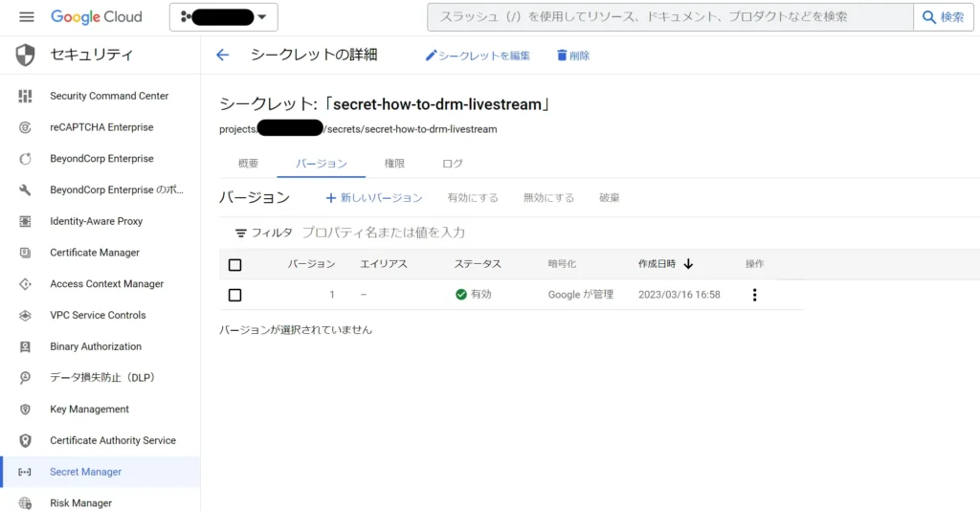Click the resource search input field

[x=670, y=17]
